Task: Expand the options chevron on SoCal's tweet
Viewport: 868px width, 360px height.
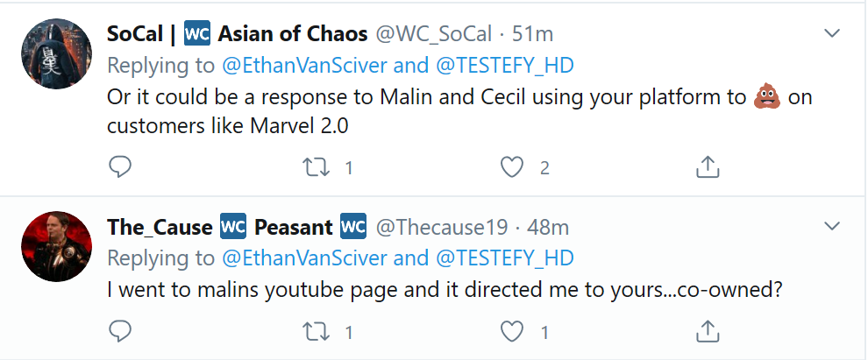Action: point(832,34)
